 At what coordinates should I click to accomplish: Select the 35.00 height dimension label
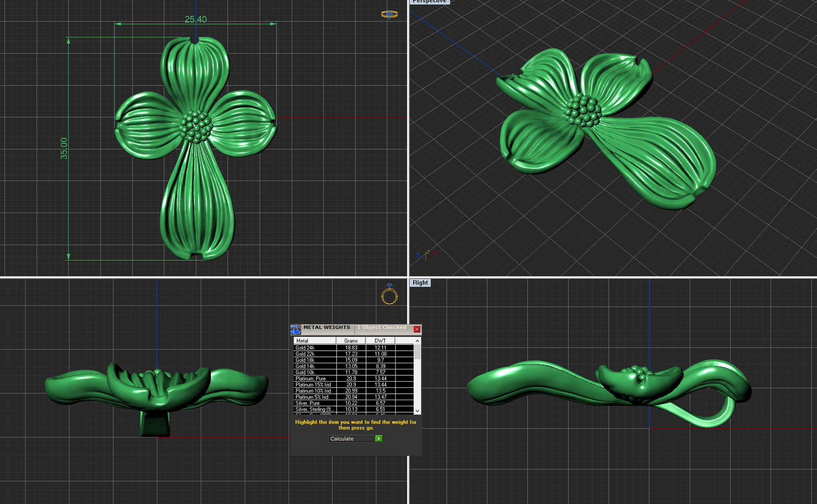[x=64, y=148]
